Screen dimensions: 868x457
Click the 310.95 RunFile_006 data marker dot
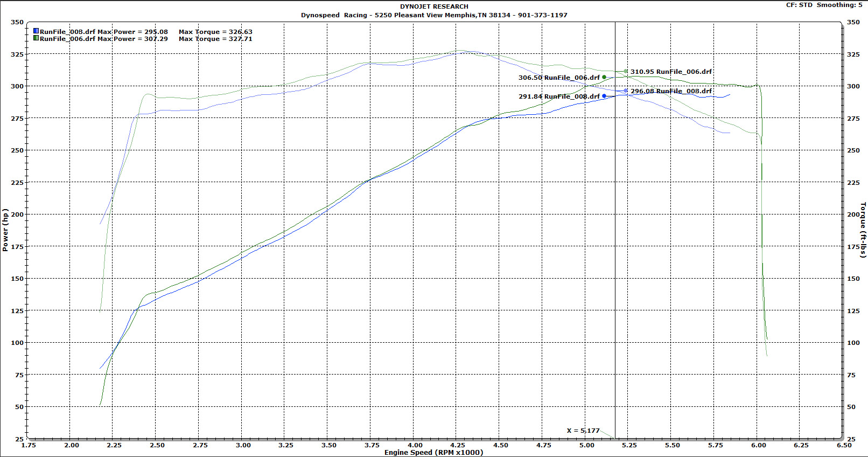[x=626, y=71]
